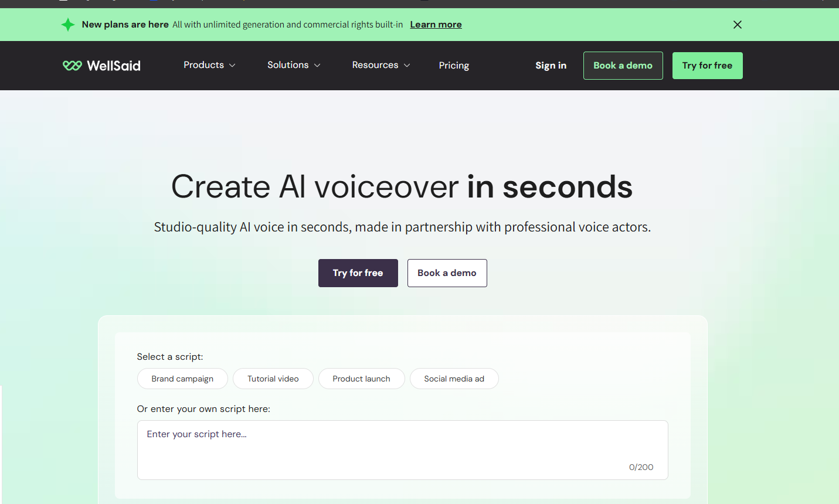Go to the Pricing page
This screenshot has height=504, width=839.
click(454, 66)
